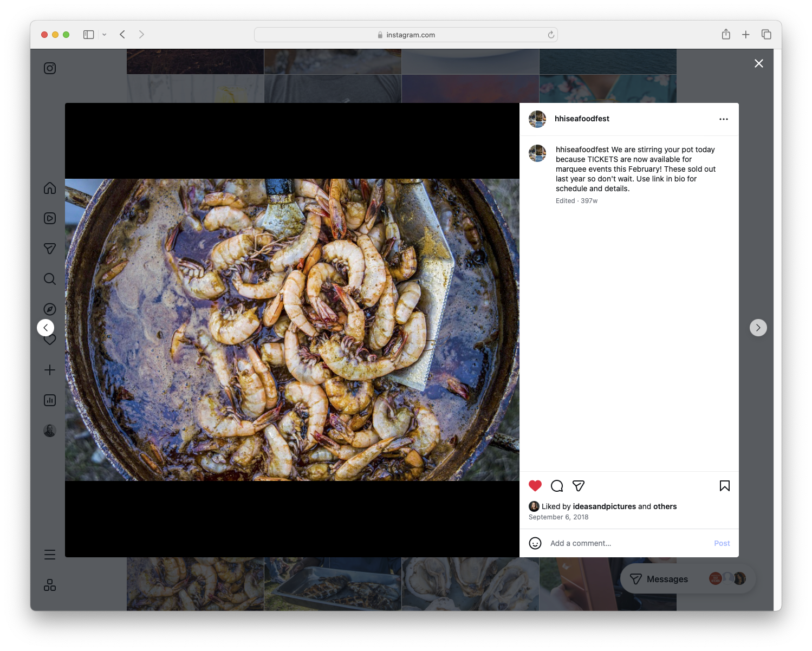This screenshot has height=651, width=812.
Task: Open ideasandpictures profile link
Action: click(x=605, y=506)
